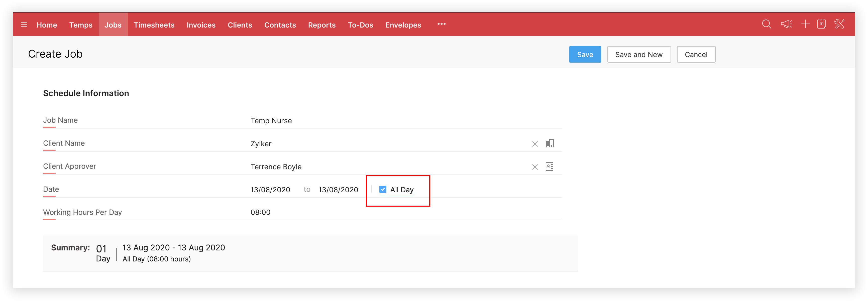Clear the Zylker client name
This screenshot has width=868, height=302.
535,144
